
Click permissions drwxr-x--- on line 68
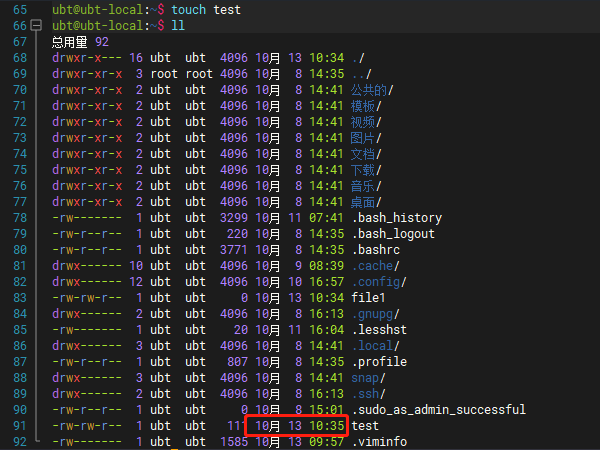pos(87,58)
